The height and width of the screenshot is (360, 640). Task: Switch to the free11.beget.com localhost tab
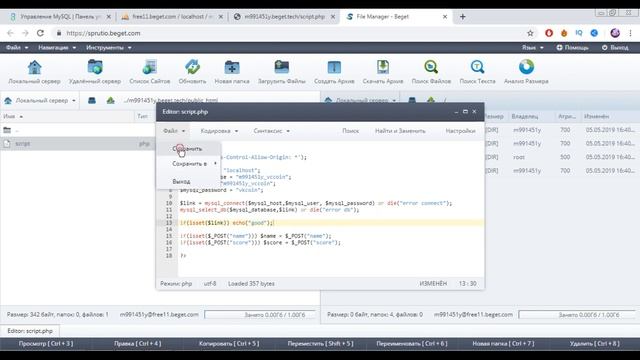(x=172, y=17)
